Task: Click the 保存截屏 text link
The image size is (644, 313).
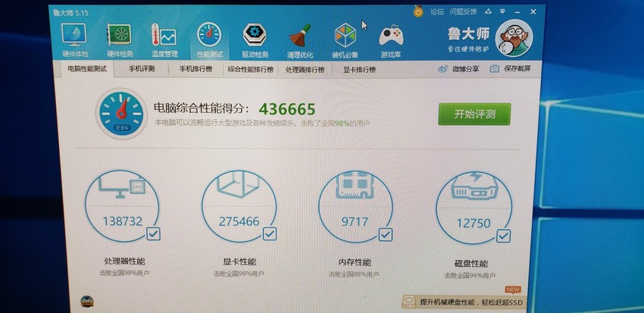Action: (517, 69)
